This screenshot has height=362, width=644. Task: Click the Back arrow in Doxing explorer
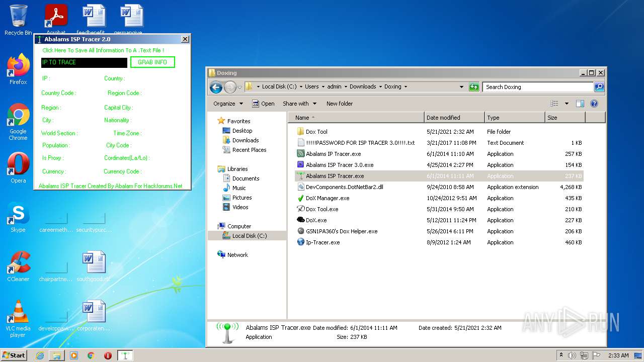pos(216,87)
